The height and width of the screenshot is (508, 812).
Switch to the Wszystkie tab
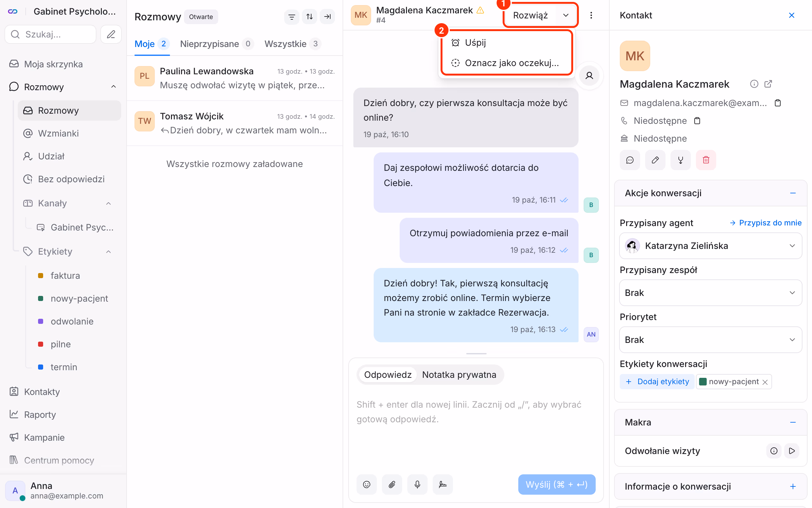click(x=292, y=44)
